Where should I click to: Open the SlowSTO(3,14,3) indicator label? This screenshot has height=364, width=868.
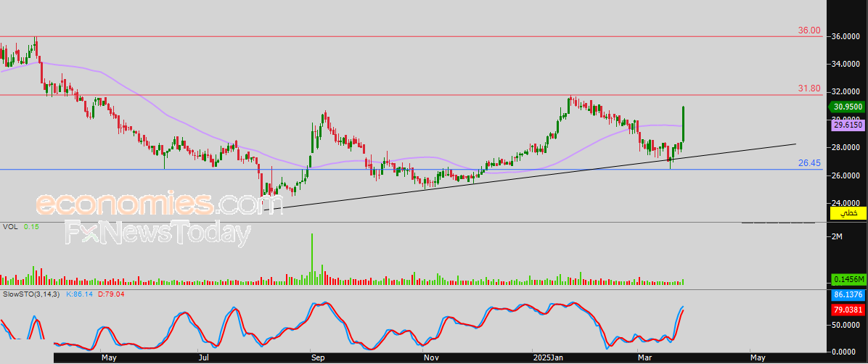tap(31, 294)
